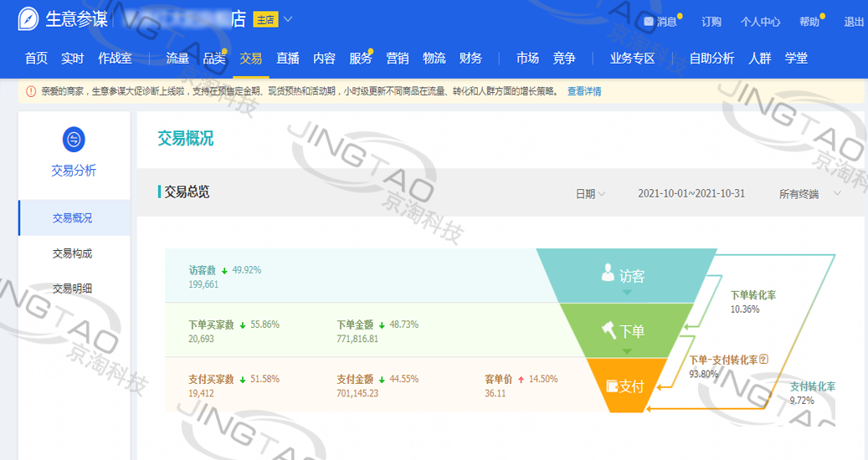This screenshot has height=460, width=868.
Task: Click the 交易分析 sidebar heading
Action: 74,171
